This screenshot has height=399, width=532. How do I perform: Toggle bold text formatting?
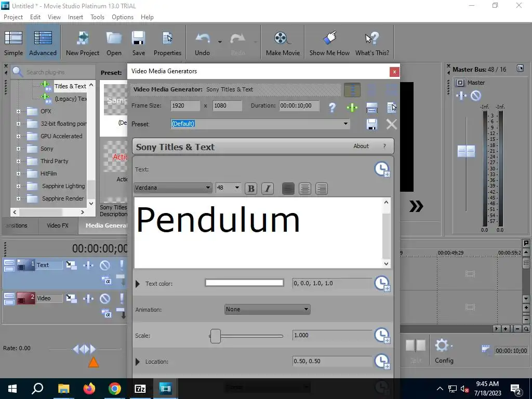251,189
